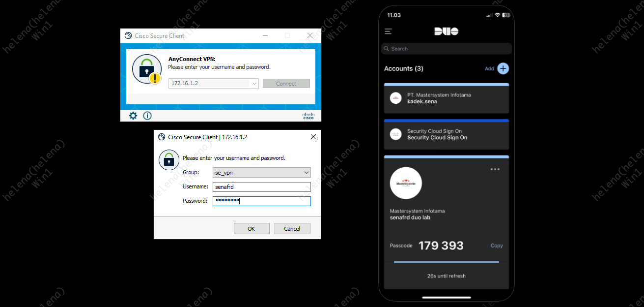Tap the blue plus Add account icon

coord(503,68)
